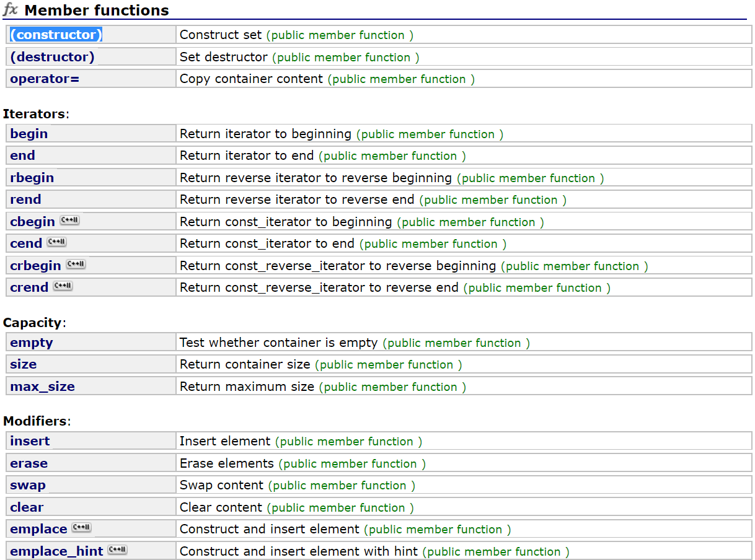
Task: Open the emplace function link
Action: pyautogui.click(x=39, y=529)
